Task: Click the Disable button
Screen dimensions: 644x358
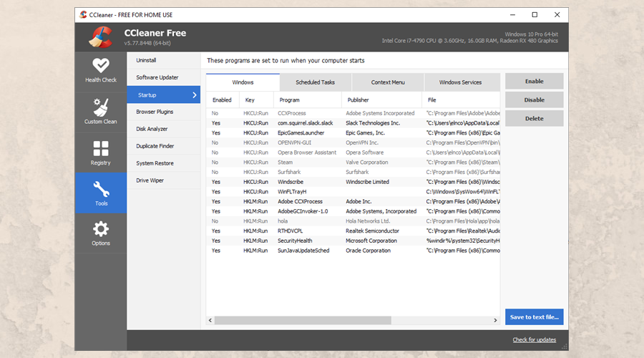Action: (534, 100)
